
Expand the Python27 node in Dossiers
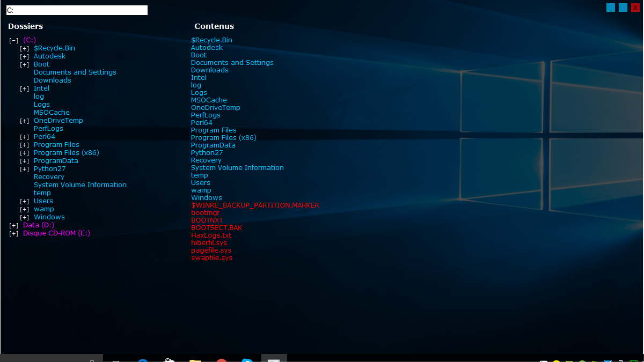tap(25, 169)
